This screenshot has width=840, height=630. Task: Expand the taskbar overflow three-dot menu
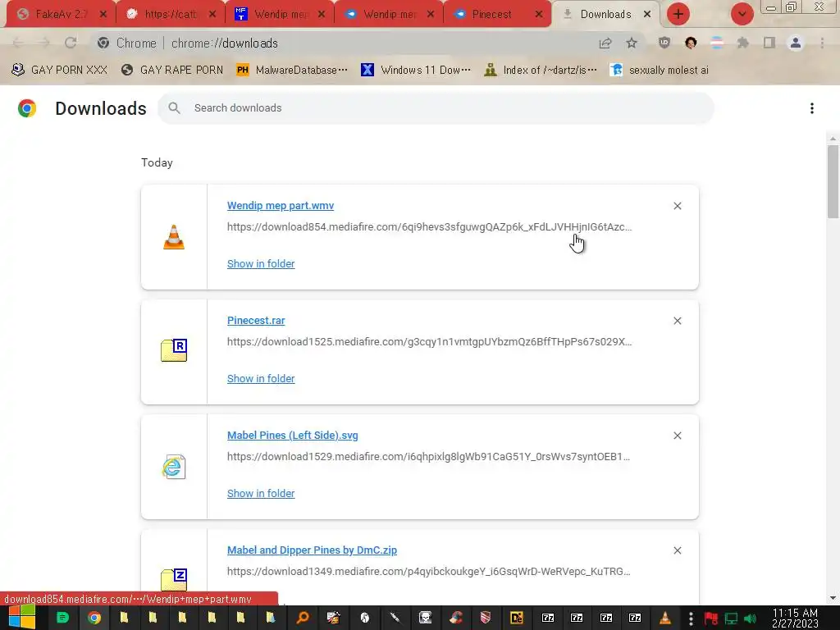pyautogui.click(x=691, y=618)
